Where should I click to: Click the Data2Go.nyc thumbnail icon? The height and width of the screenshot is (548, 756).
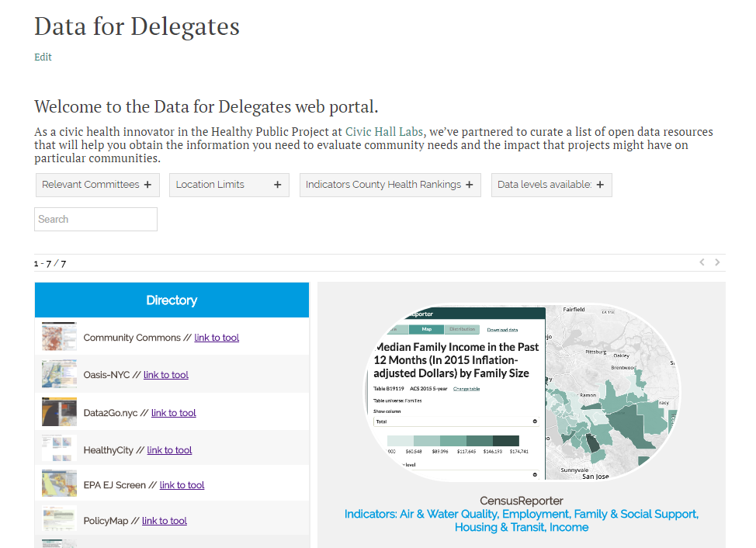point(59,412)
